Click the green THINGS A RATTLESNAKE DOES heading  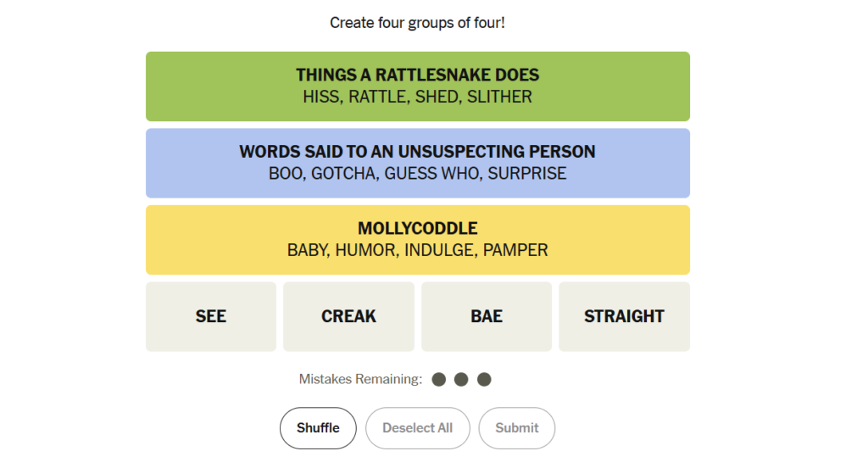(x=417, y=75)
